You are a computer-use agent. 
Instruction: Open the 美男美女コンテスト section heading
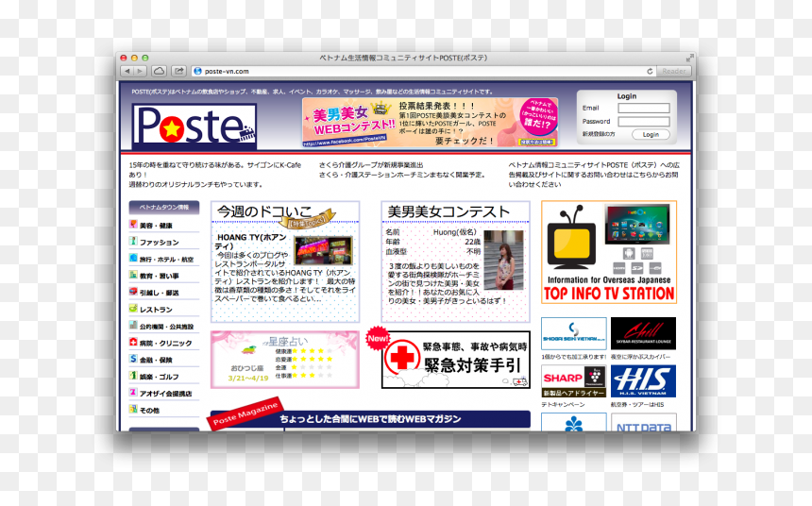click(448, 211)
